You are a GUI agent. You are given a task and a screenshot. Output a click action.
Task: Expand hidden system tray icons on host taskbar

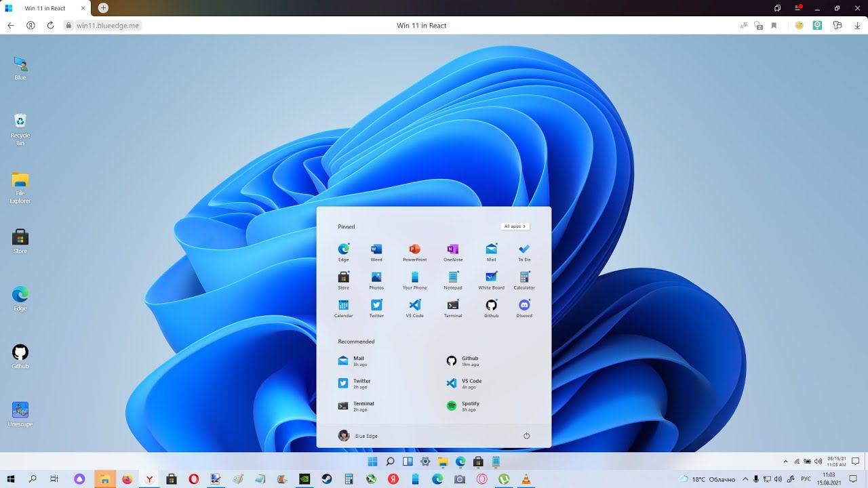[x=746, y=479]
